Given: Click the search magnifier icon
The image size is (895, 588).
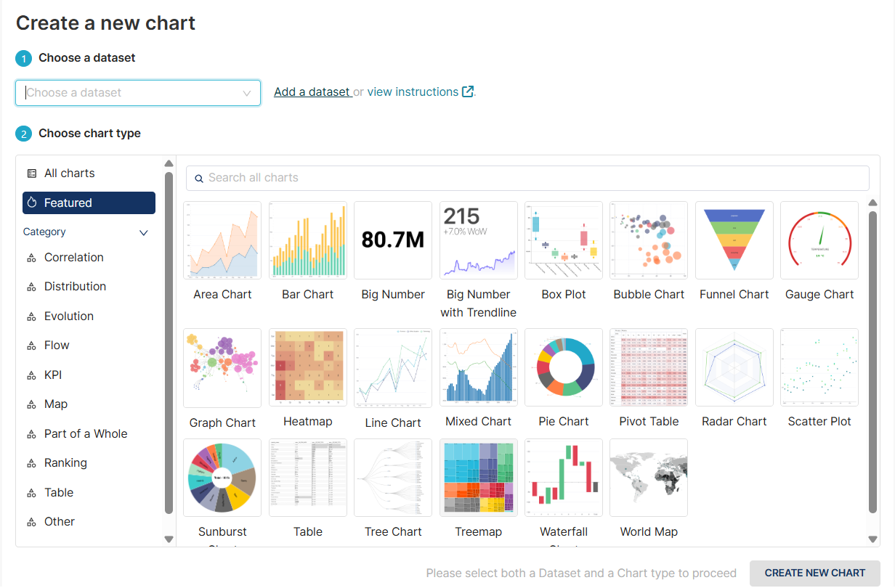Looking at the screenshot, I should (x=199, y=178).
